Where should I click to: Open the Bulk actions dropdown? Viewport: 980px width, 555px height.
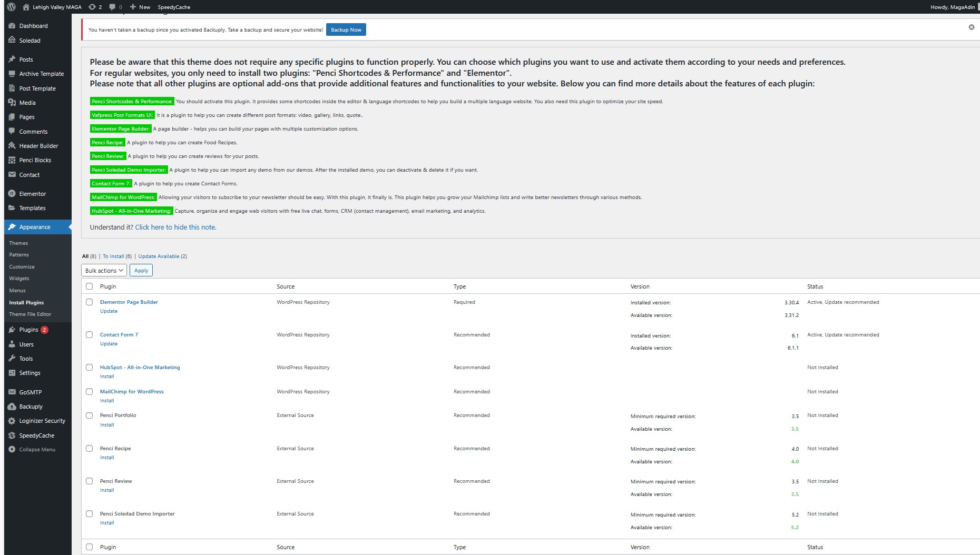(x=104, y=270)
